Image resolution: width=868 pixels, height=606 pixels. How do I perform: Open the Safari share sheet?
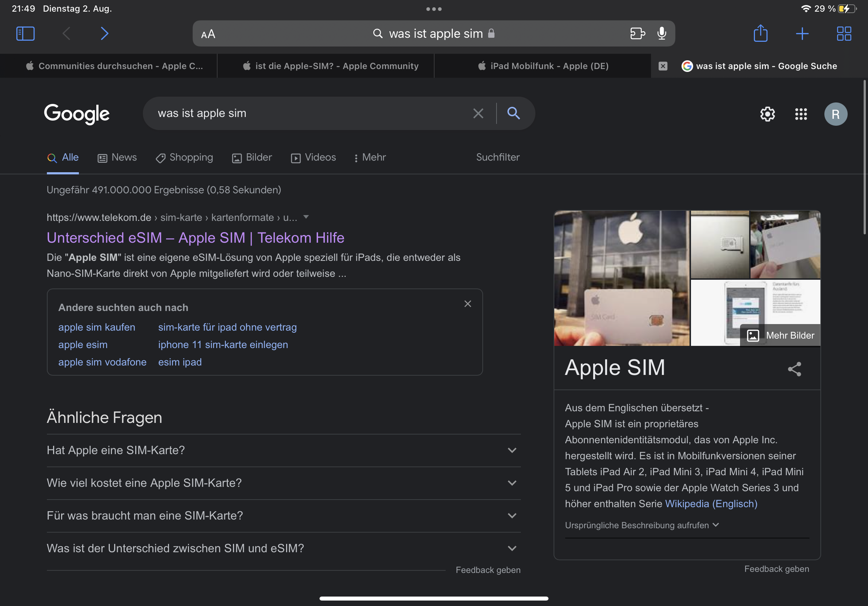tap(760, 33)
